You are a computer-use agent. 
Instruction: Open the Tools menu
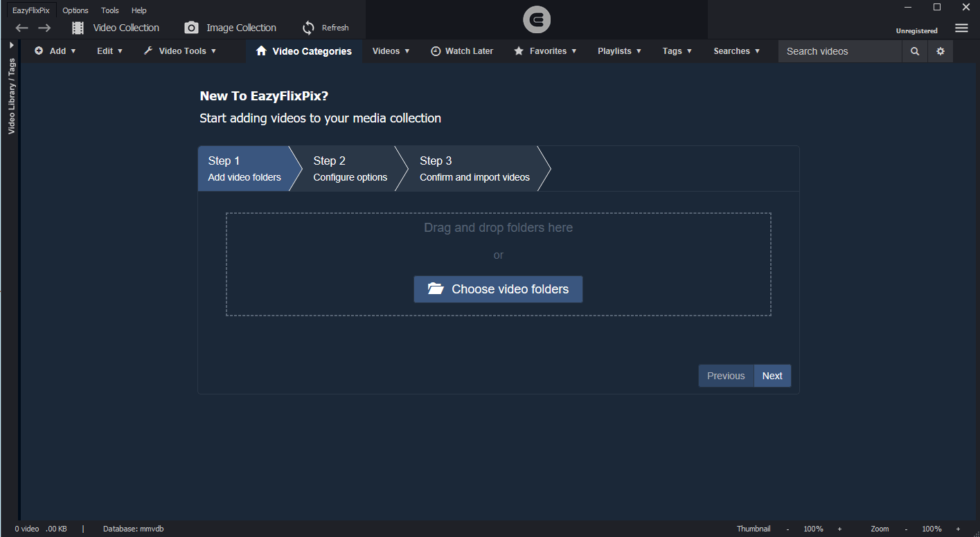click(x=110, y=10)
